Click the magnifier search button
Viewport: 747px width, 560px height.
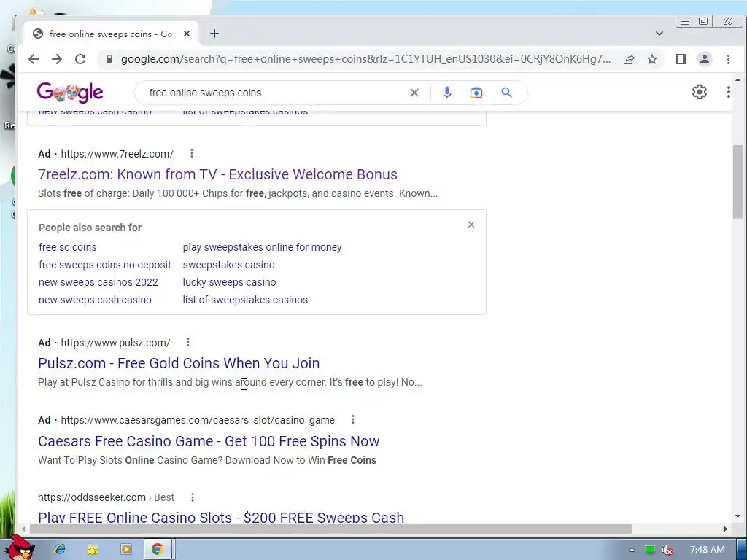point(506,93)
